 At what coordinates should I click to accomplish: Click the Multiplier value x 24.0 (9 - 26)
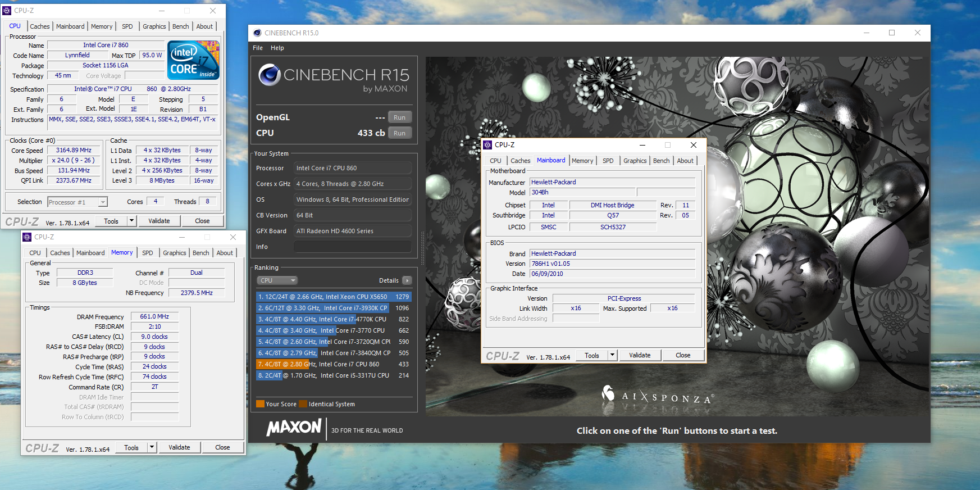[x=74, y=161]
